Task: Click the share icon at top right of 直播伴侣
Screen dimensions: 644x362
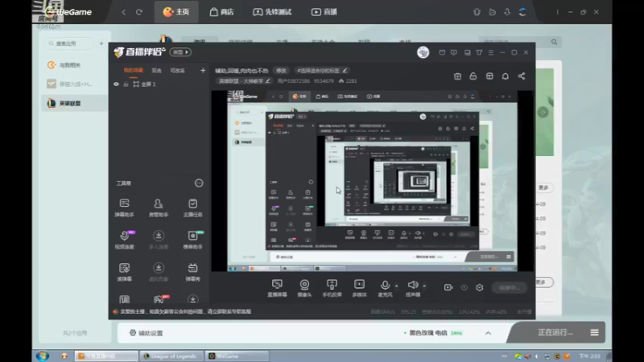Action: pos(522,76)
